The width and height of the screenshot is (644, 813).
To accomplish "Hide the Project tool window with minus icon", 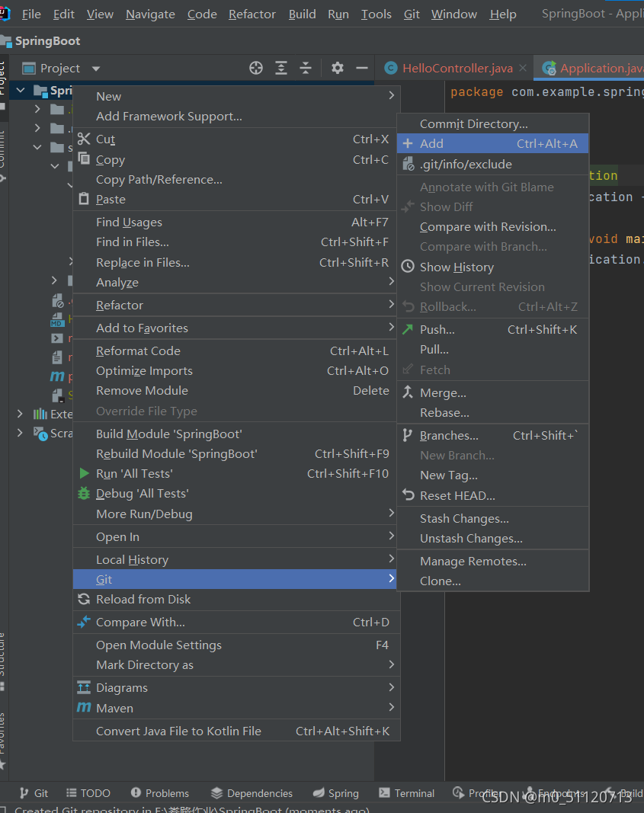I will [362, 68].
